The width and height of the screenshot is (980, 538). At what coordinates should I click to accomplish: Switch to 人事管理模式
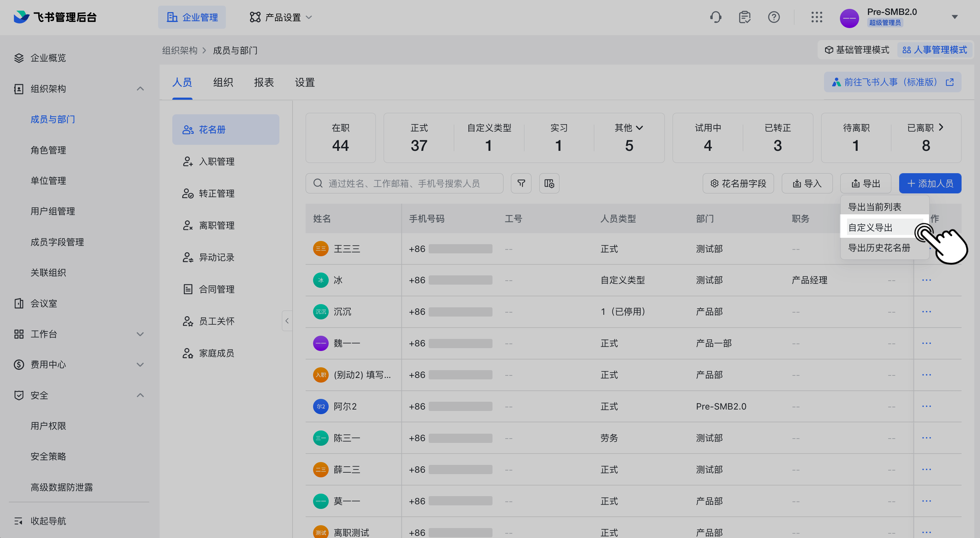tap(934, 50)
